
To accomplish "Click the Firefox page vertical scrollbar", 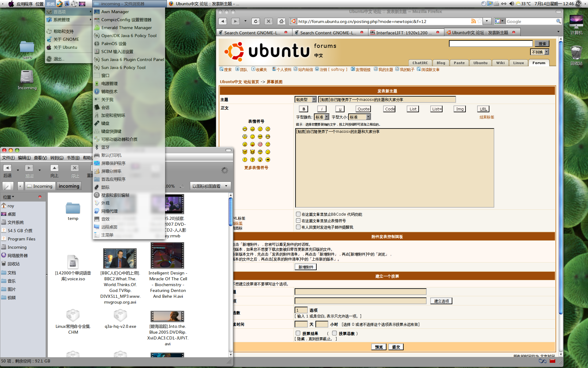I will pos(561,178).
